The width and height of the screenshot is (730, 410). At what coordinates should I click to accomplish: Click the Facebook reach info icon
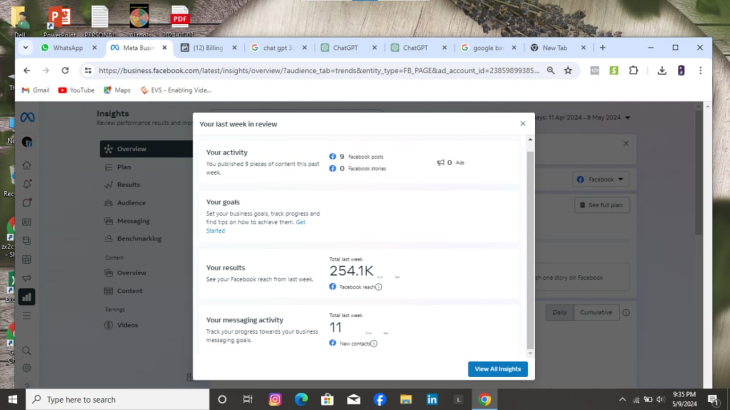[x=379, y=287]
